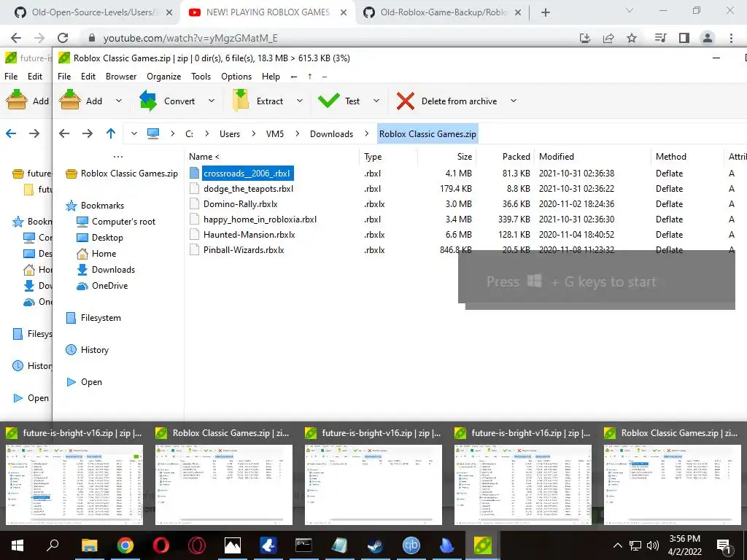Open Downloads bookmark in sidebar

pos(113,270)
